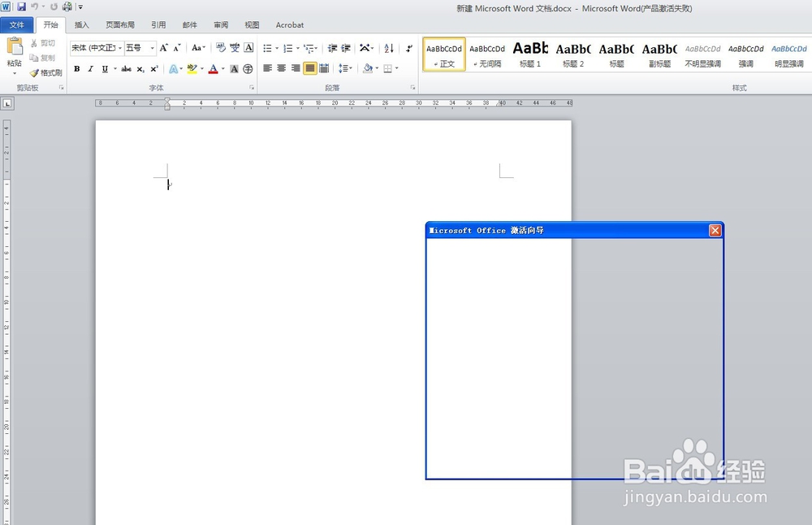Redo with the repeat arrow icon
The width and height of the screenshot is (812, 525).
(54, 7)
